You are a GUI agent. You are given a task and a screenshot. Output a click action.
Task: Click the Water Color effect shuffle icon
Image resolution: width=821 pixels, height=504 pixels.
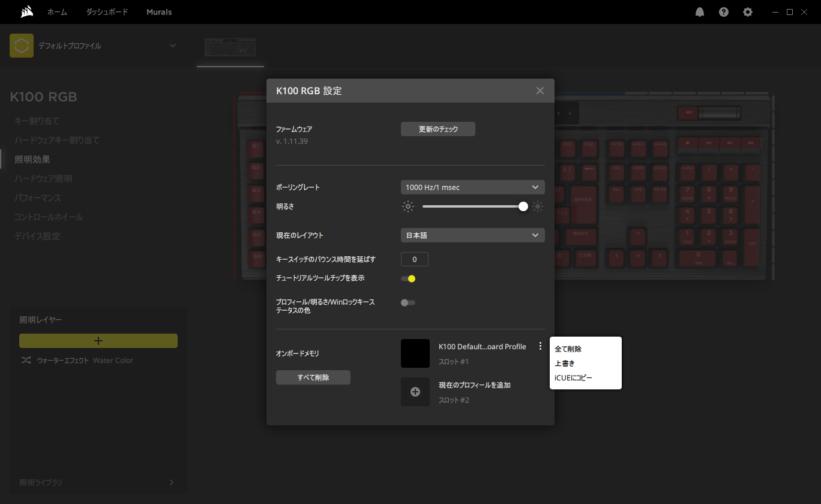[26, 361]
